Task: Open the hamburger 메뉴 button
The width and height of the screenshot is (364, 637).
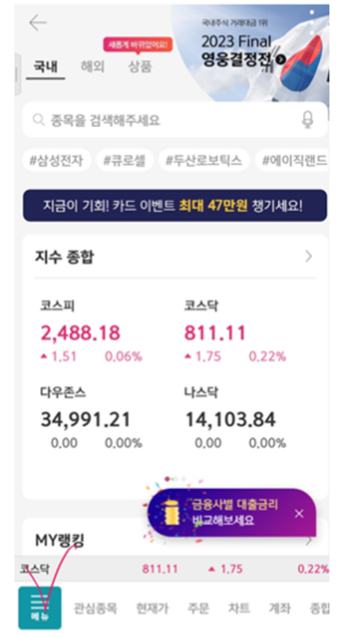Action: 40,608
